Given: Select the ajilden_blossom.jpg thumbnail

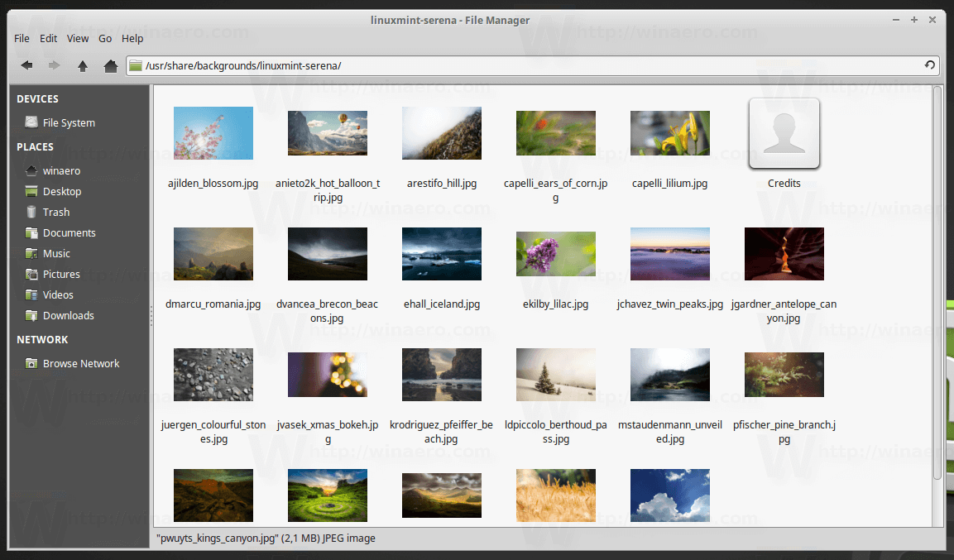Looking at the screenshot, I should tap(213, 133).
